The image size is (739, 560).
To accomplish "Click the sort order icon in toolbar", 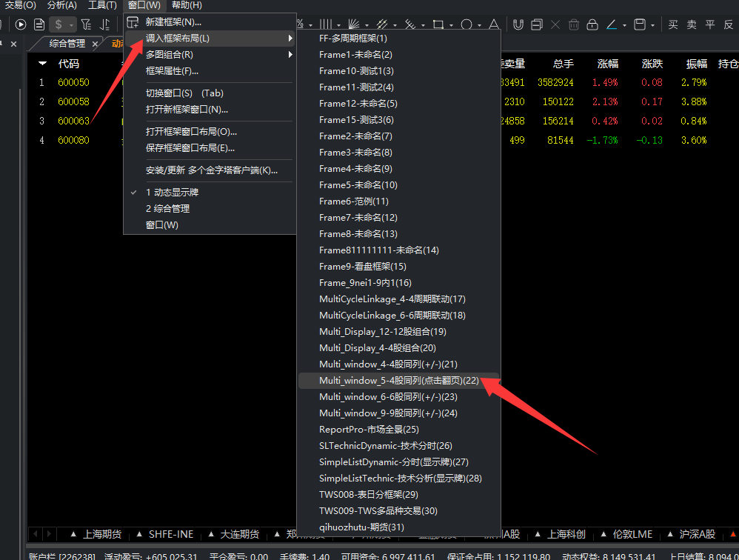I will pyautogui.click(x=106, y=24).
